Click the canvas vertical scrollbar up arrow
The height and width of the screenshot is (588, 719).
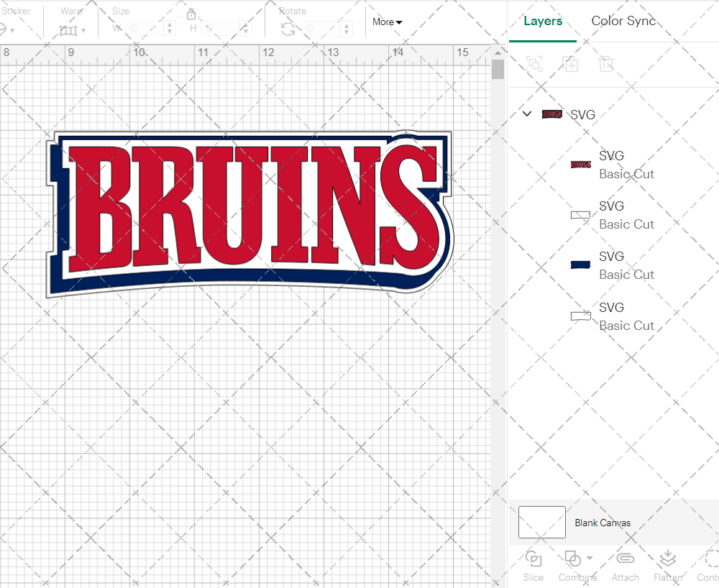pyautogui.click(x=498, y=52)
